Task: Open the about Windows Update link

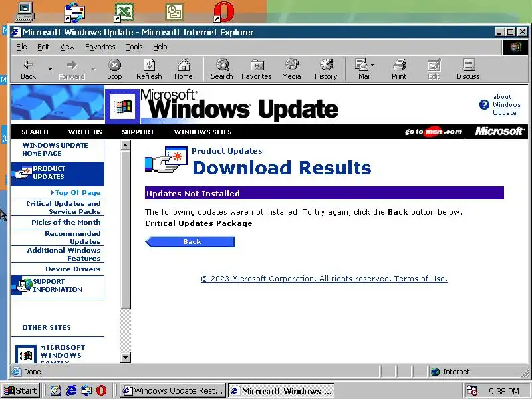Action: (507, 105)
